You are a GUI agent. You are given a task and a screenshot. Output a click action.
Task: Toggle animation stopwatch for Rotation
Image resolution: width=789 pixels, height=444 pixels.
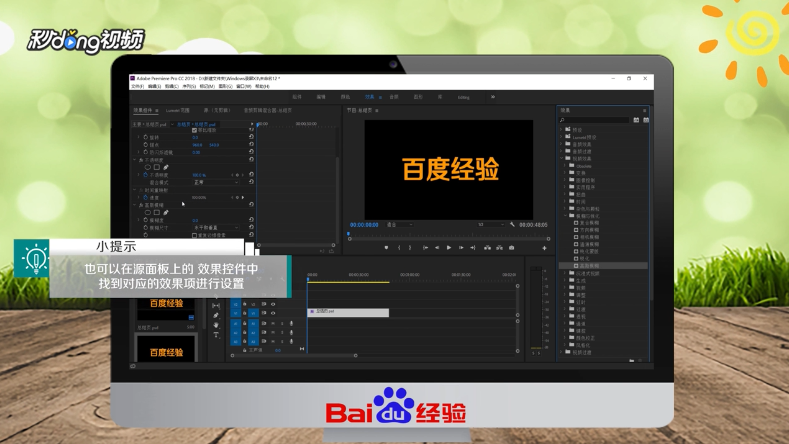coord(145,137)
